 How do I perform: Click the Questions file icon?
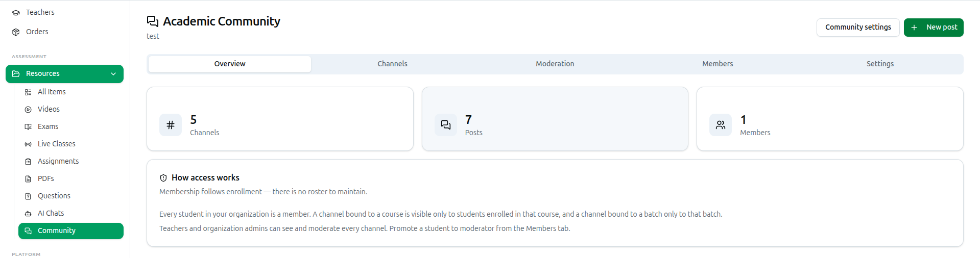(x=28, y=196)
